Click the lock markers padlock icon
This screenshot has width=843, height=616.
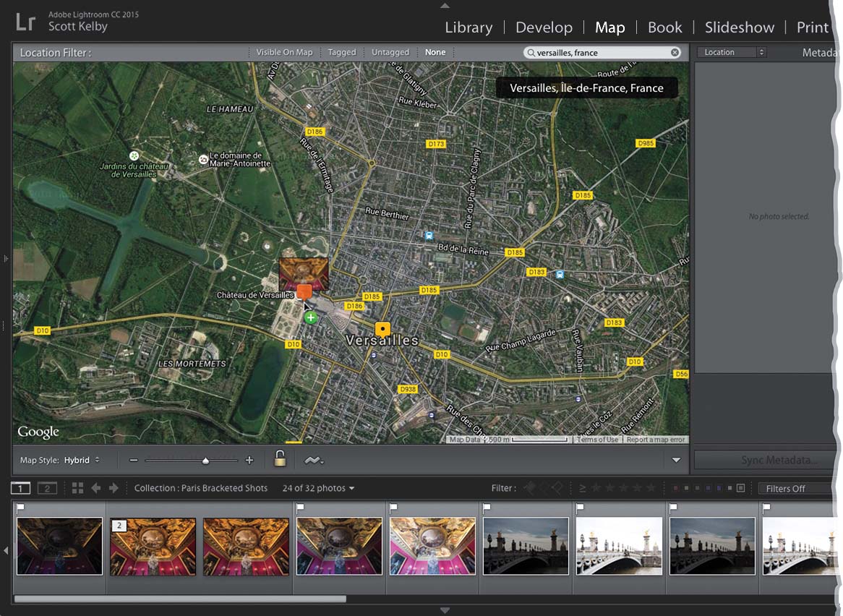click(279, 459)
